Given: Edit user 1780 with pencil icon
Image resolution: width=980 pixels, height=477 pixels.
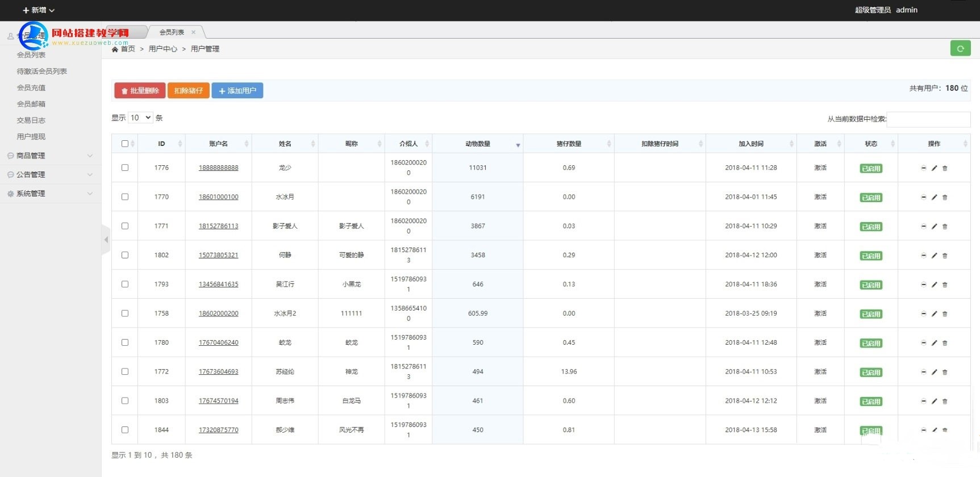Looking at the screenshot, I should (x=934, y=343).
